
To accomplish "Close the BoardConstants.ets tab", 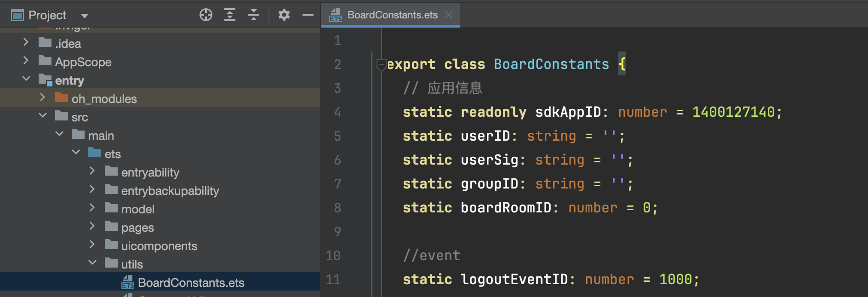I will [449, 15].
